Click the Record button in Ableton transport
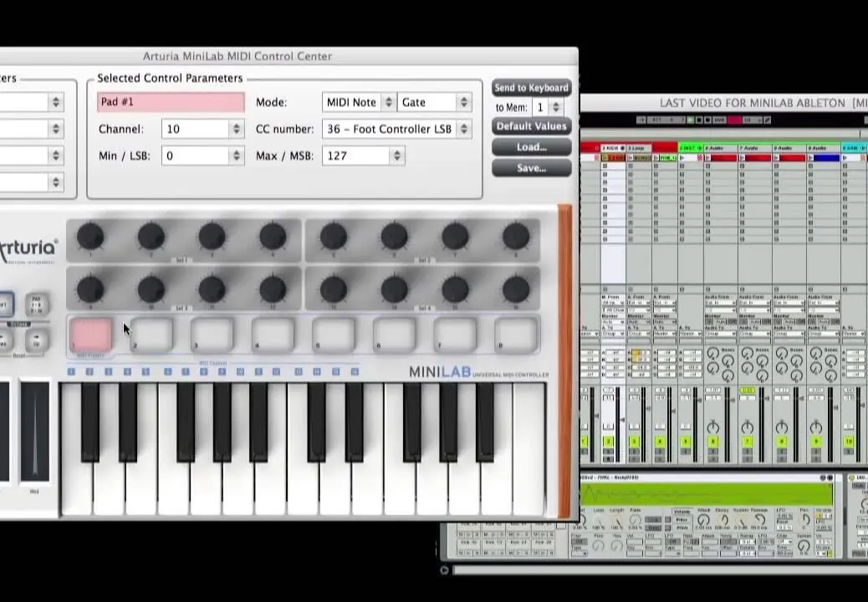Image resolution: width=868 pixels, height=602 pixels. click(x=707, y=120)
